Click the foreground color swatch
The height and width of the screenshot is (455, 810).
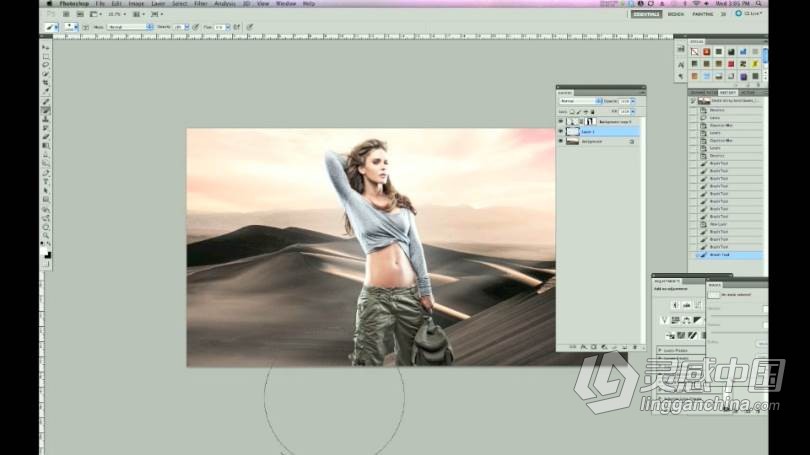click(44, 252)
